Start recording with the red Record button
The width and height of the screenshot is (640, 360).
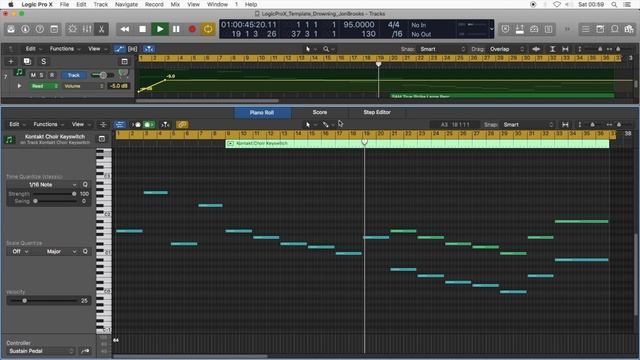192,29
